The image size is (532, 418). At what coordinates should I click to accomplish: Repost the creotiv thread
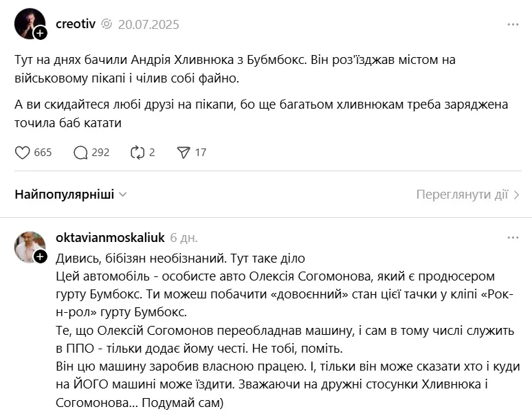pyautogui.click(x=139, y=152)
